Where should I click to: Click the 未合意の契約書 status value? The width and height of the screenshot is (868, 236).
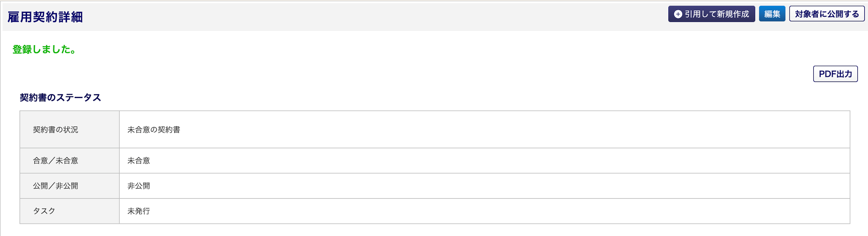[x=154, y=130]
